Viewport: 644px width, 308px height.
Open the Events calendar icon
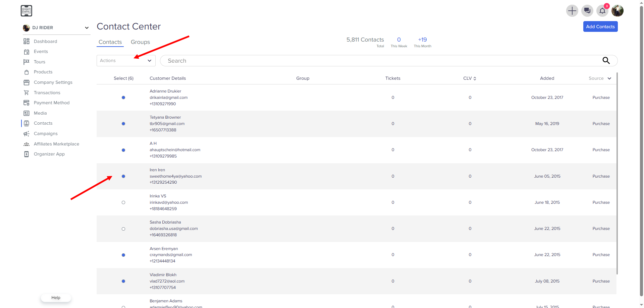tap(26, 52)
